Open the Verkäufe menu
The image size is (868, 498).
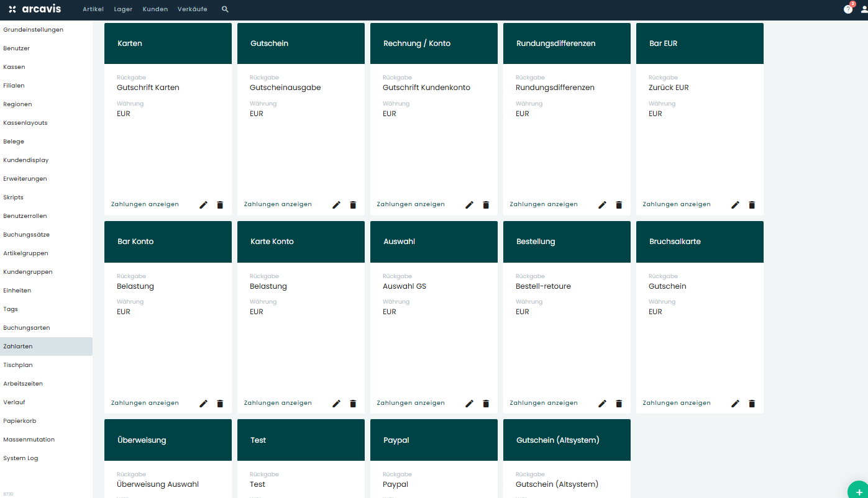[x=192, y=9]
